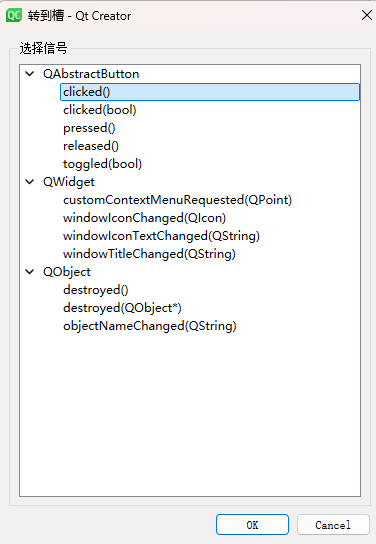Collapse the QWidget tree group
This screenshot has height=544, width=376.
click(x=30, y=181)
